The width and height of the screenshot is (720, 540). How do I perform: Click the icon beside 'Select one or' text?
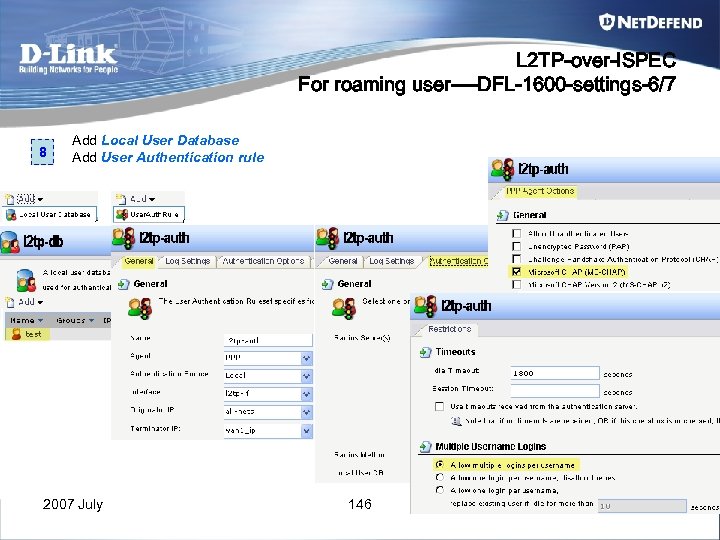point(344,309)
